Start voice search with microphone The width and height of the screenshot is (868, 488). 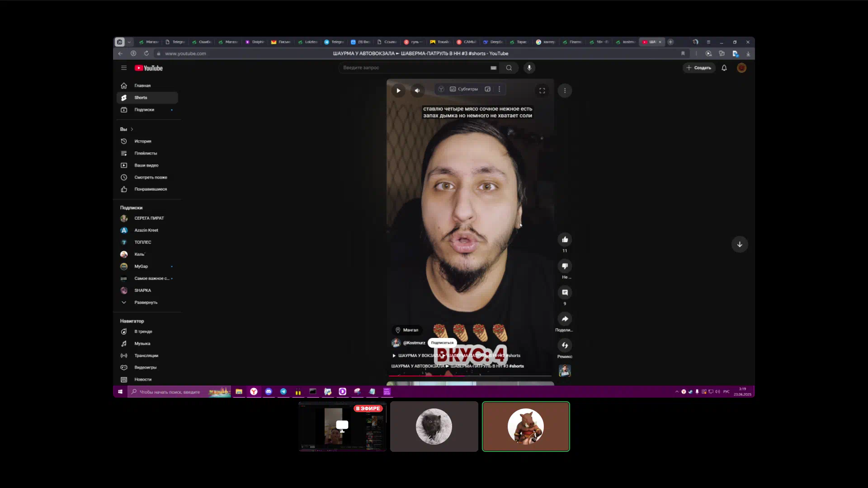point(529,68)
